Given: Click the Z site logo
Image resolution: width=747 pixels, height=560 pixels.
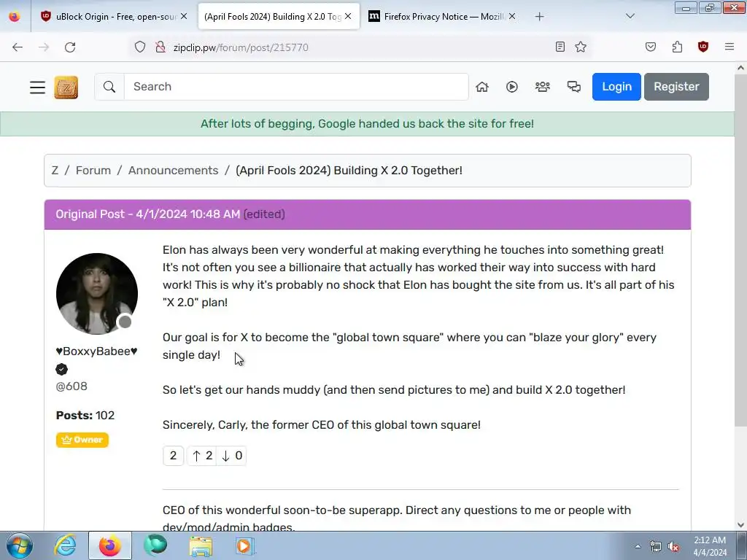Looking at the screenshot, I should pos(66,87).
